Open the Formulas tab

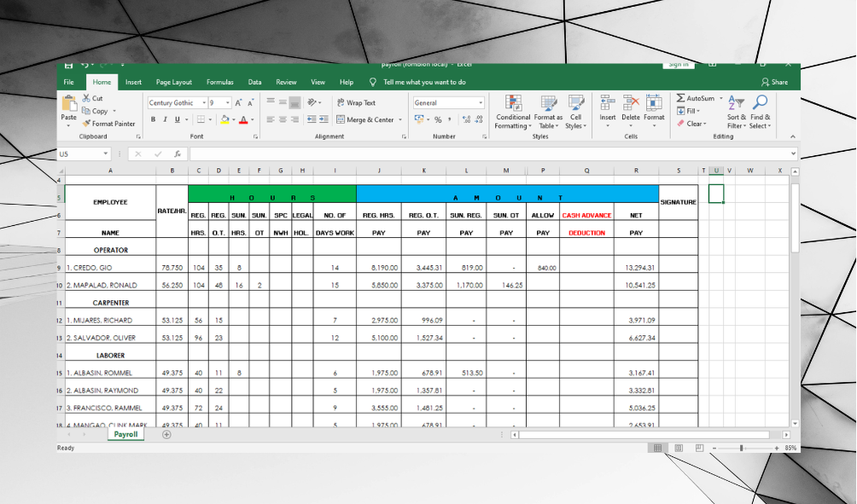click(219, 82)
